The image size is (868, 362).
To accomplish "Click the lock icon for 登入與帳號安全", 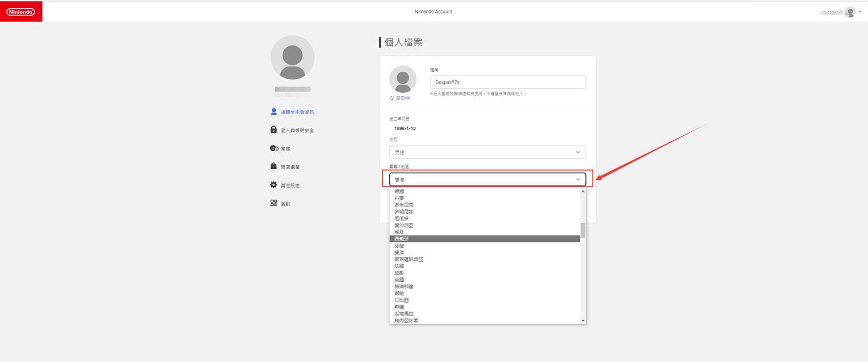I will (x=274, y=130).
